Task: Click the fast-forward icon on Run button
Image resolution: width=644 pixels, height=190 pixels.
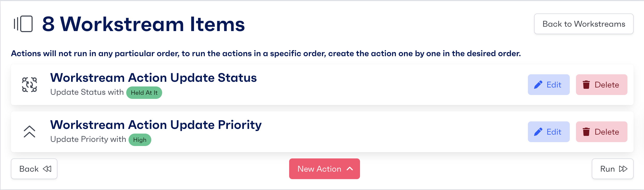Action: (623, 169)
